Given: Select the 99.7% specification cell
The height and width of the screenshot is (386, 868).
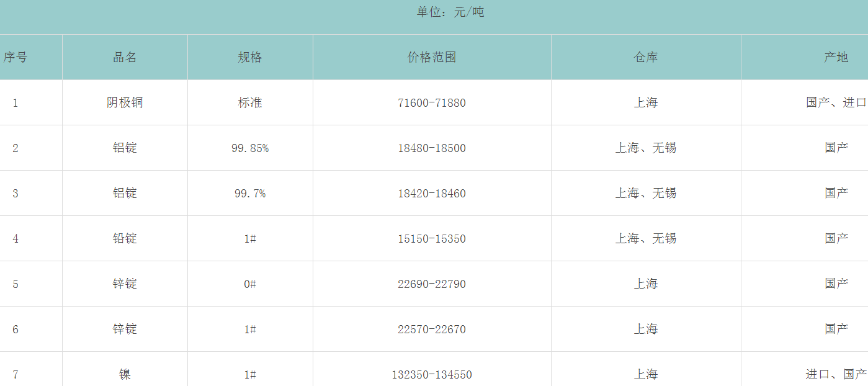Looking at the screenshot, I should pos(250,194).
